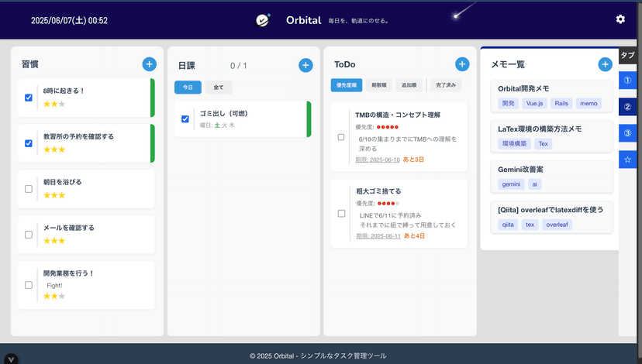Add a new daily task with plus

(305, 65)
